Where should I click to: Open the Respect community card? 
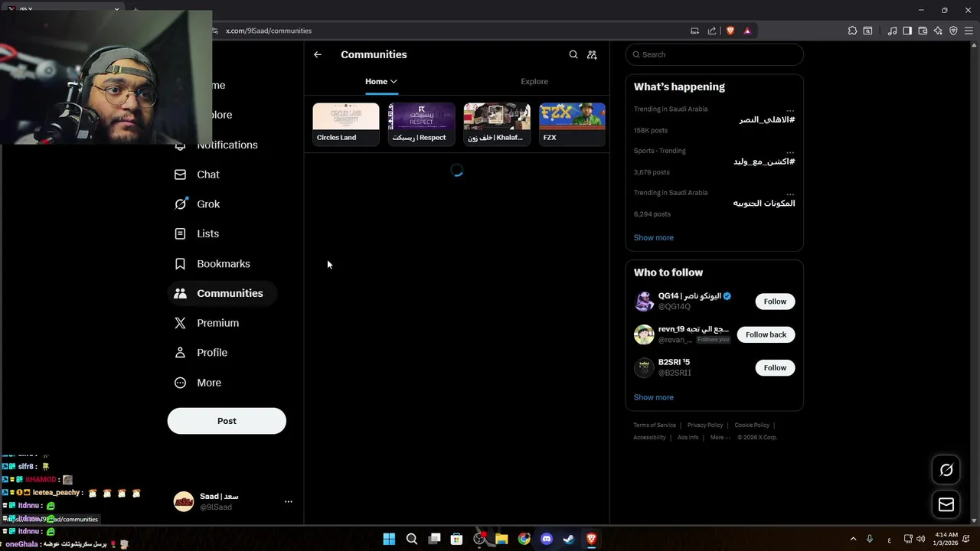tap(421, 124)
